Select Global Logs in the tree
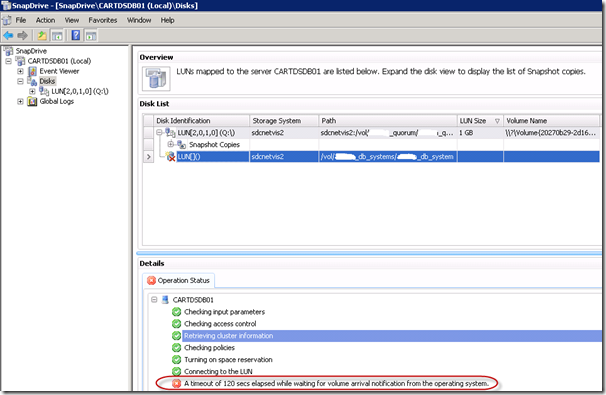The image size is (606, 395). (56, 101)
